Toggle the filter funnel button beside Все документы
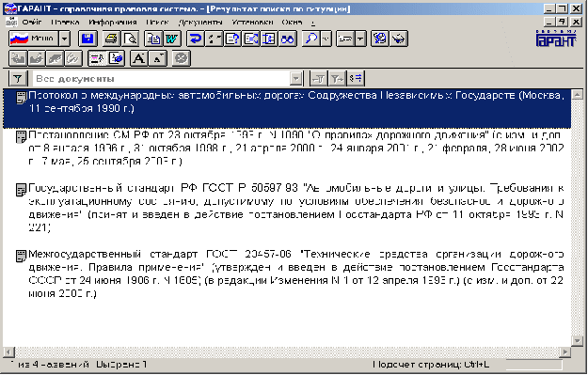The height and width of the screenshot is (375, 588). tap(18, 79)
